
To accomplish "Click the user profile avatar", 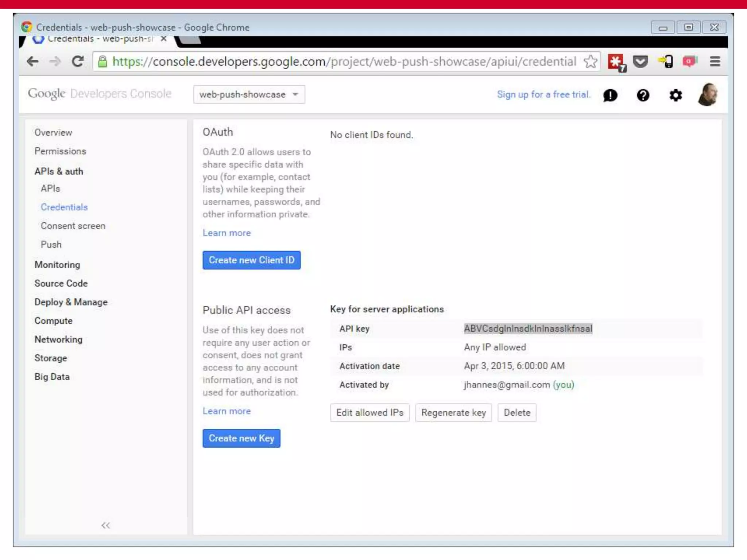I will (x=708, y=95).
